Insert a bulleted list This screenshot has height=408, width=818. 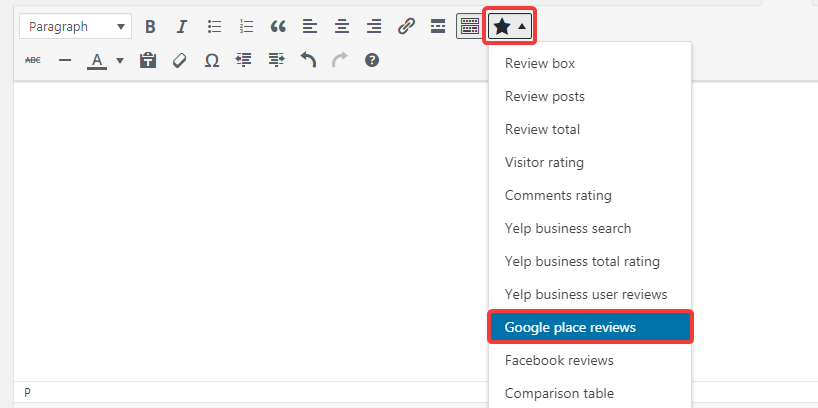pyautogui.click(x=214, y=27)
